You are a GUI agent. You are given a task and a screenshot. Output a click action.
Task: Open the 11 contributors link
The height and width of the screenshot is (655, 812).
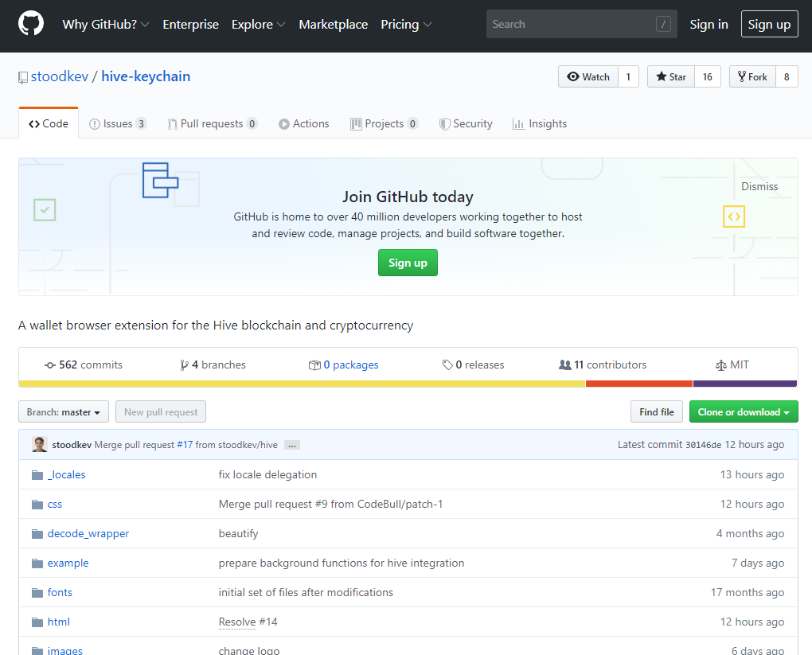(x=603, y=365)
